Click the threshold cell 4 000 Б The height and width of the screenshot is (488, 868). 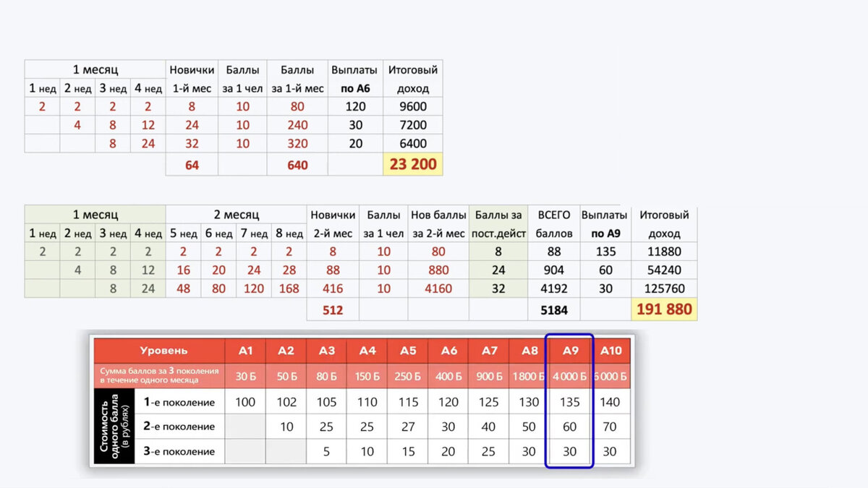[x=569, y=376]
